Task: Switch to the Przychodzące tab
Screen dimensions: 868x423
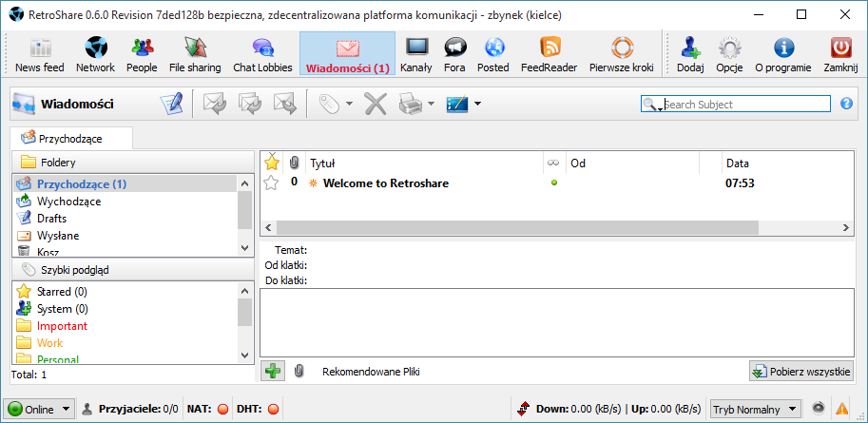Action: point(70,139)
